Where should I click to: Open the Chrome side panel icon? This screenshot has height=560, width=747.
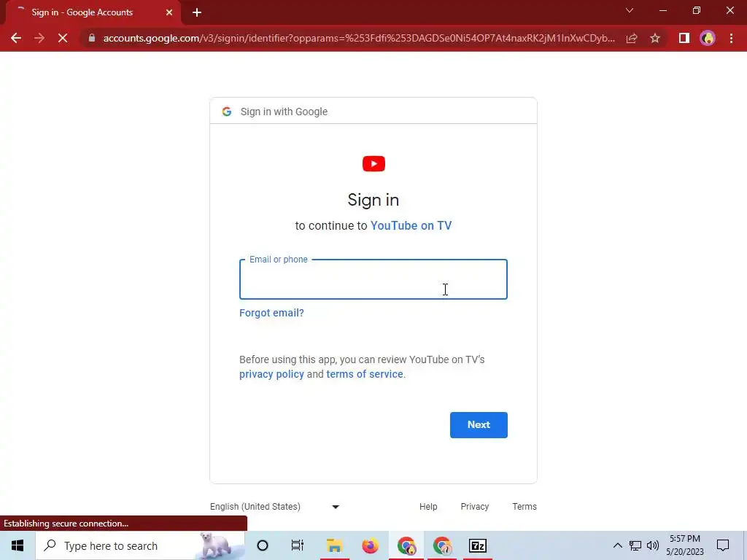pyautogui.click(x=684, y=38)
